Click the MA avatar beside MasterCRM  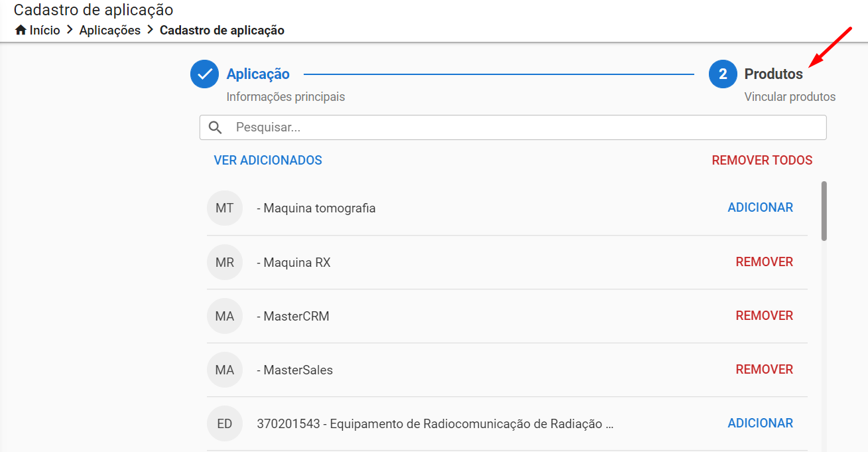[x=225, y=316]
